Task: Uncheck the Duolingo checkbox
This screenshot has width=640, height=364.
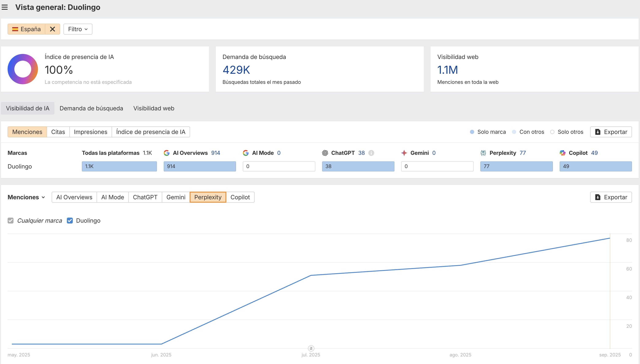Action: pyautogui.click(x=70, y=221)
